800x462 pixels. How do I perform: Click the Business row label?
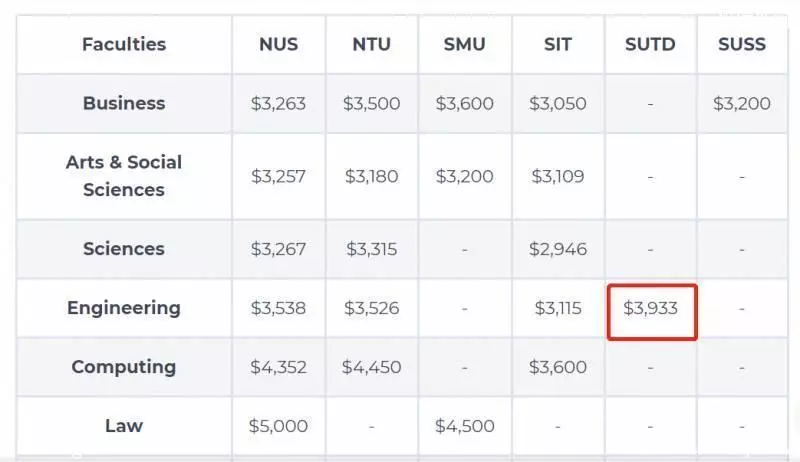pos(124,103)
